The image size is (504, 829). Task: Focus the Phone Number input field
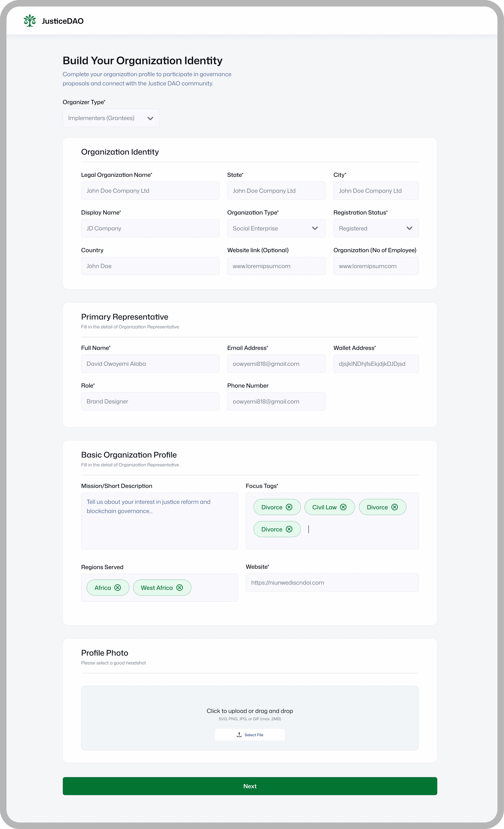(276, 401)
